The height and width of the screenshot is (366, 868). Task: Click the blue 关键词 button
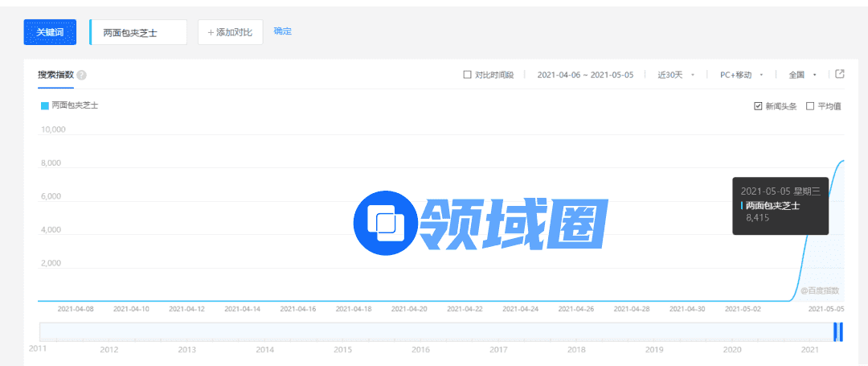click(50, 32)
